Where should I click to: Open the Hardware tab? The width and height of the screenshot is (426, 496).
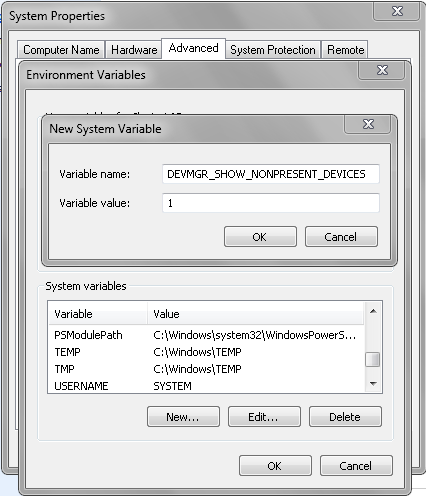pyautogui.click(x=134, y=50)
